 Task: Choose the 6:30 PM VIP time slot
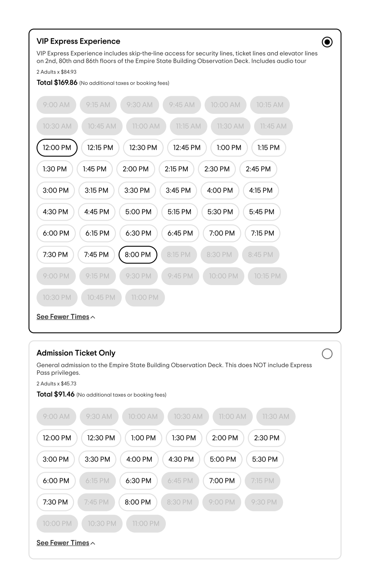(138, 233)
